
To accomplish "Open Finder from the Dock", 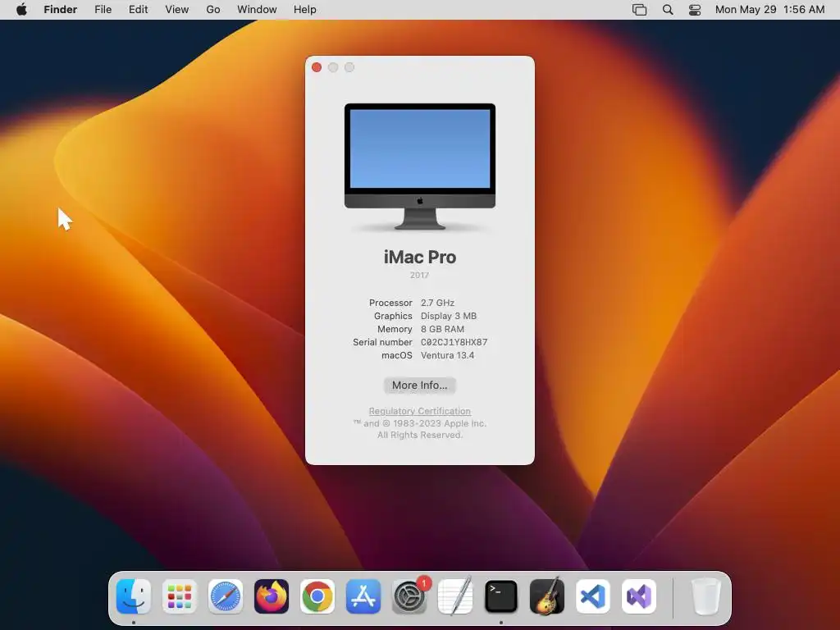I will (x=134, y=596).
